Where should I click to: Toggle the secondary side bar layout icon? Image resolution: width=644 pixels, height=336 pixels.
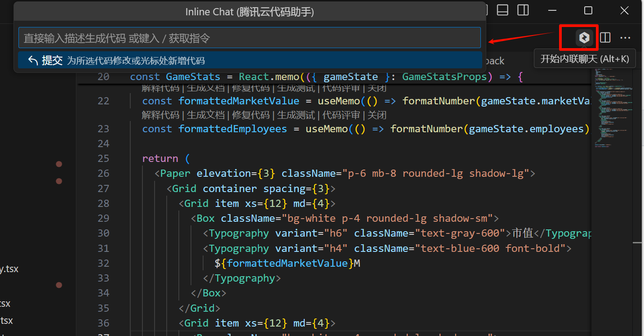523,10
